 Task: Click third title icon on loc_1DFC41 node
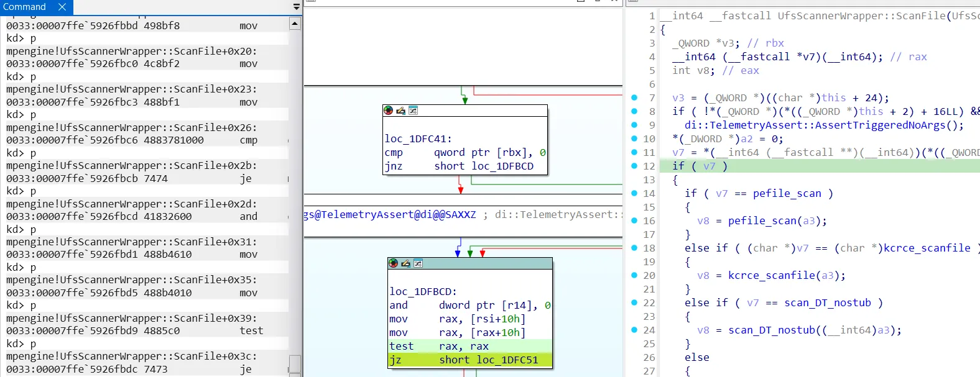pyautogui.click(x=413, y=111)
